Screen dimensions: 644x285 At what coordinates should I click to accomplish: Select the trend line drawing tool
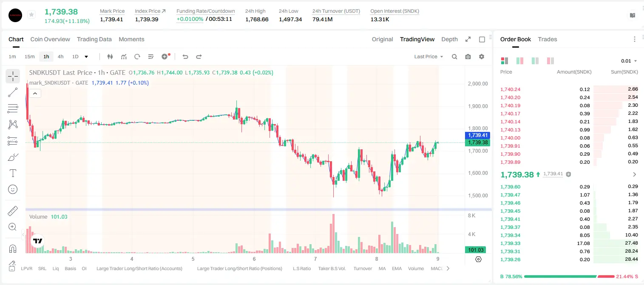tap(13, 93)
